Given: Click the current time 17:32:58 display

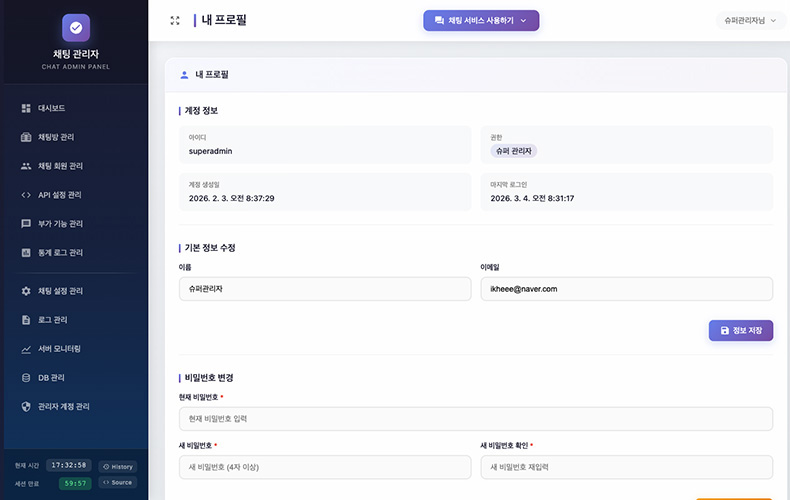Looking at the screenshot, I should 69,465.
